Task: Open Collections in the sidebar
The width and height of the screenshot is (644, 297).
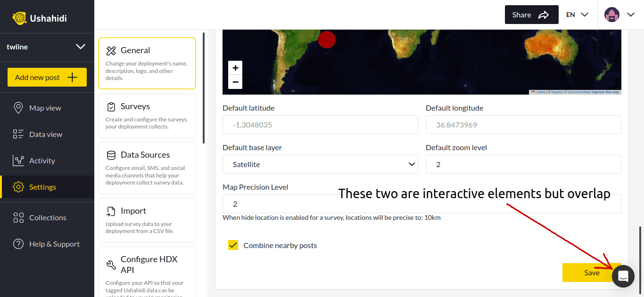Action: tap(48, 217)
